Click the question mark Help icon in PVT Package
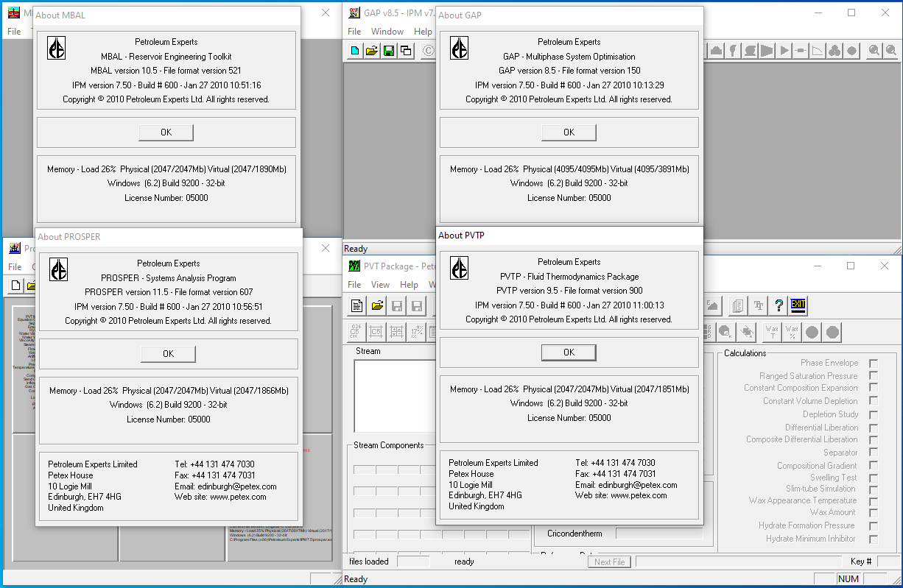903x588 pixels. coord(779,305)
